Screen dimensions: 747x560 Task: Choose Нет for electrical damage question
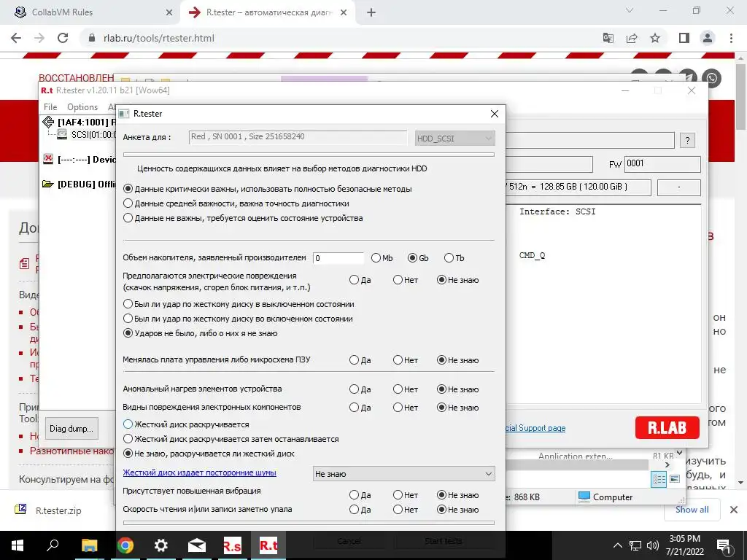point(398,280)
